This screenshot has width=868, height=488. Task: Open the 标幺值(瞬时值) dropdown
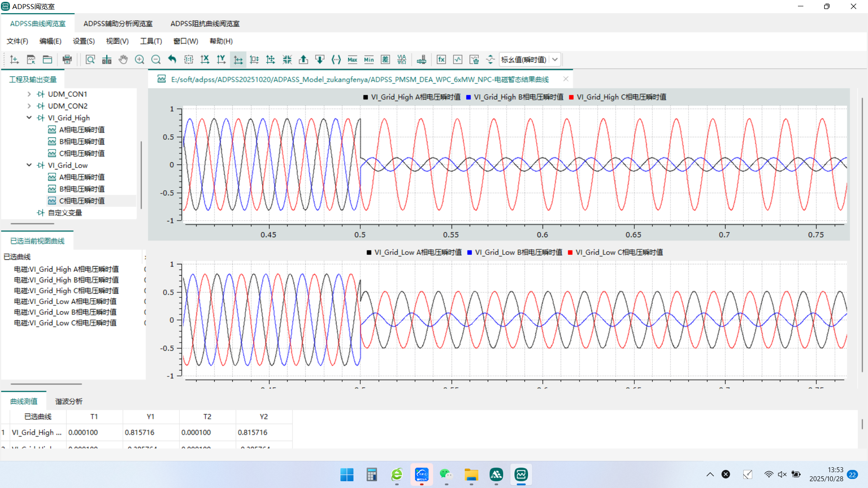555,60
